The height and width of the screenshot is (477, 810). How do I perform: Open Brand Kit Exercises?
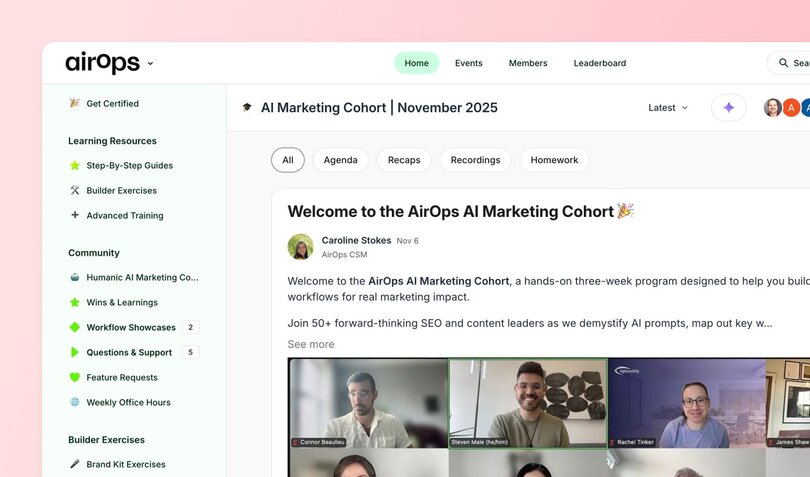[126, 464]
